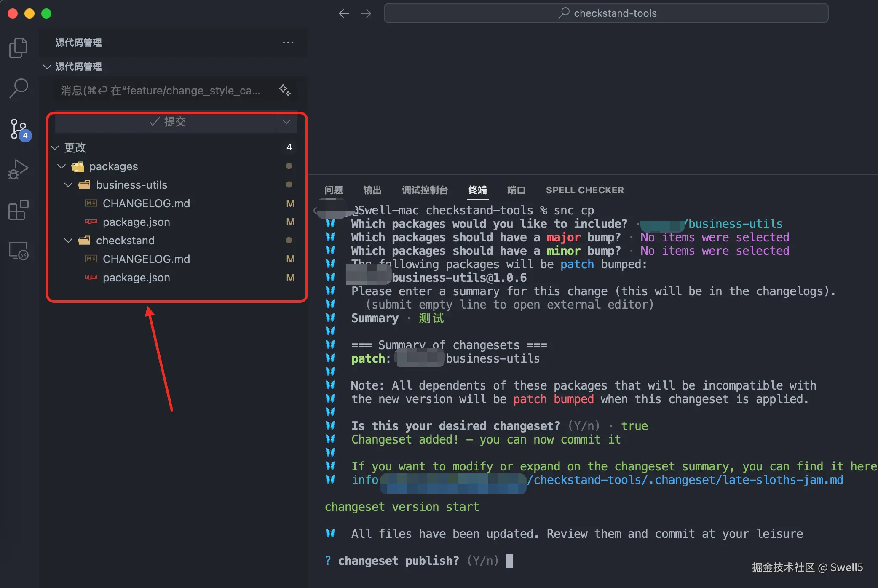
Task: Open the Extensions view icon
Action: [x=18, y=210]
